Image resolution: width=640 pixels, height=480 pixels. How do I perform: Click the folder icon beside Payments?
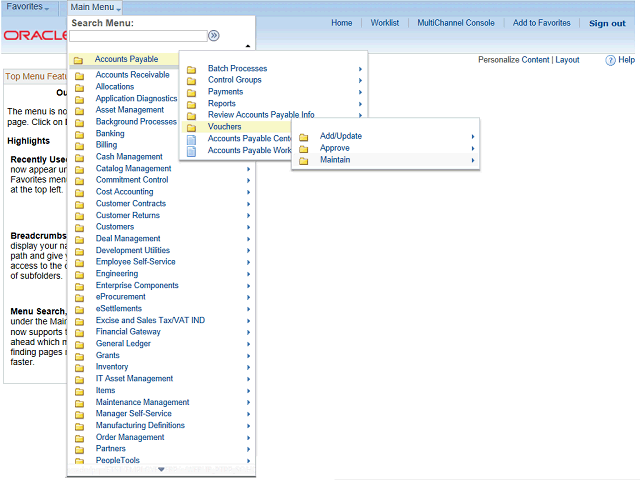point(191,93)
